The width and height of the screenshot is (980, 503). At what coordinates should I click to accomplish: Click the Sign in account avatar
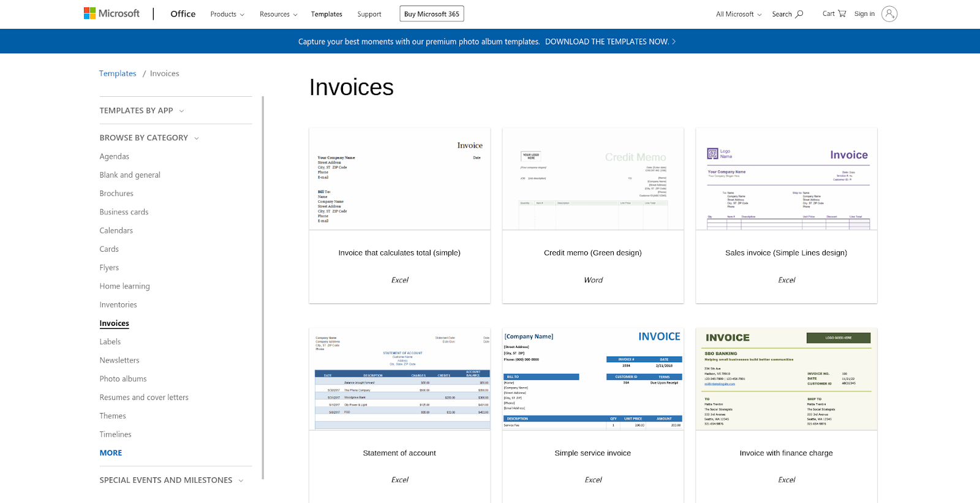(889, 13)
